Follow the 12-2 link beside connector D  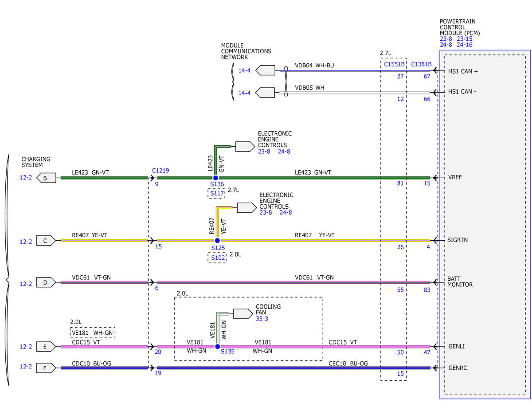click(x=26, y=284)
